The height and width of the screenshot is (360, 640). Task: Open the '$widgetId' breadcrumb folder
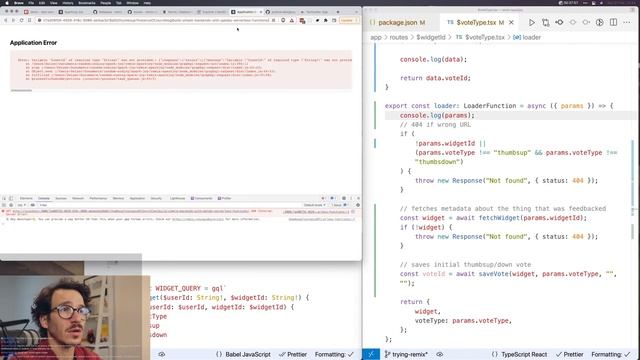pos(431,37)
